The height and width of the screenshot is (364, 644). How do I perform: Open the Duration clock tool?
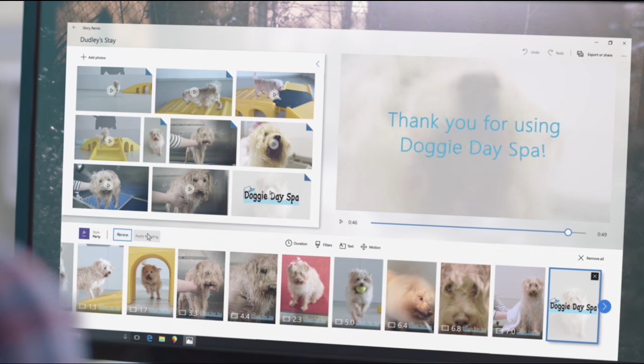(296, 244)
